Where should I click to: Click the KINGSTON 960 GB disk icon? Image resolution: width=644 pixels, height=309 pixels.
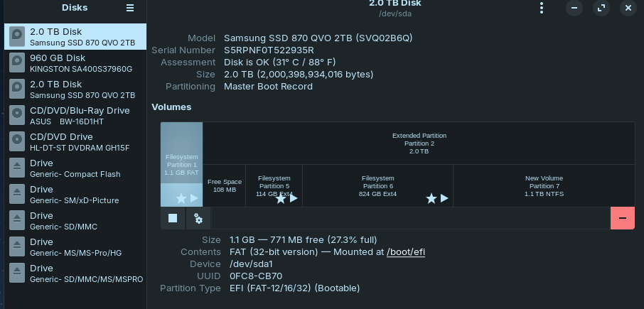coord(18,63)
